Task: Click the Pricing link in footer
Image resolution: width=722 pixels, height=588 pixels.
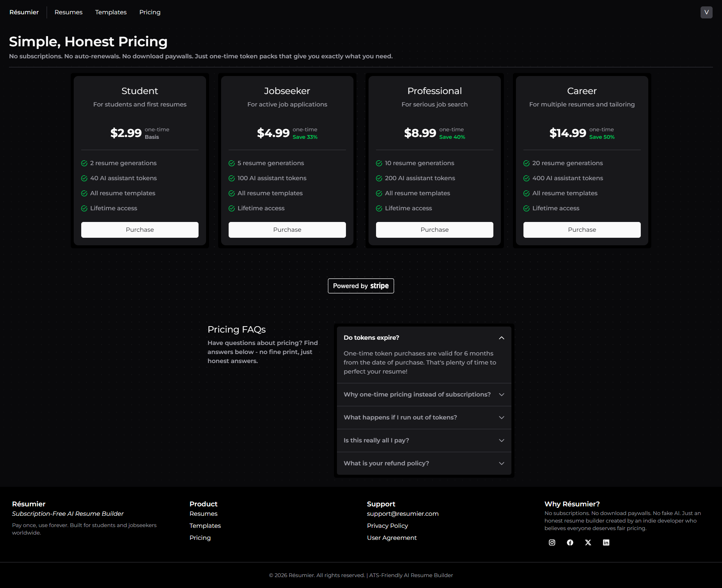Action: (x=200, y=538)
